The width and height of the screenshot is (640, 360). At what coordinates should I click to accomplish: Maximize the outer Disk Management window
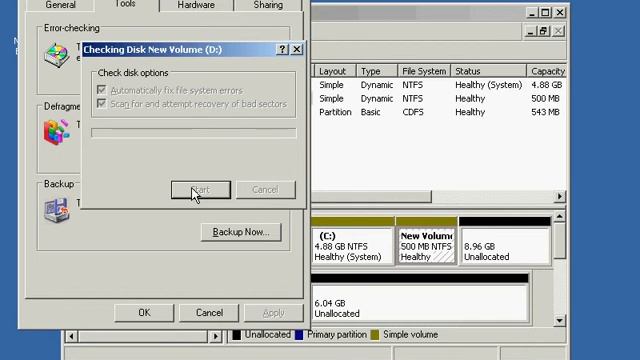click(x=545, y=13)
